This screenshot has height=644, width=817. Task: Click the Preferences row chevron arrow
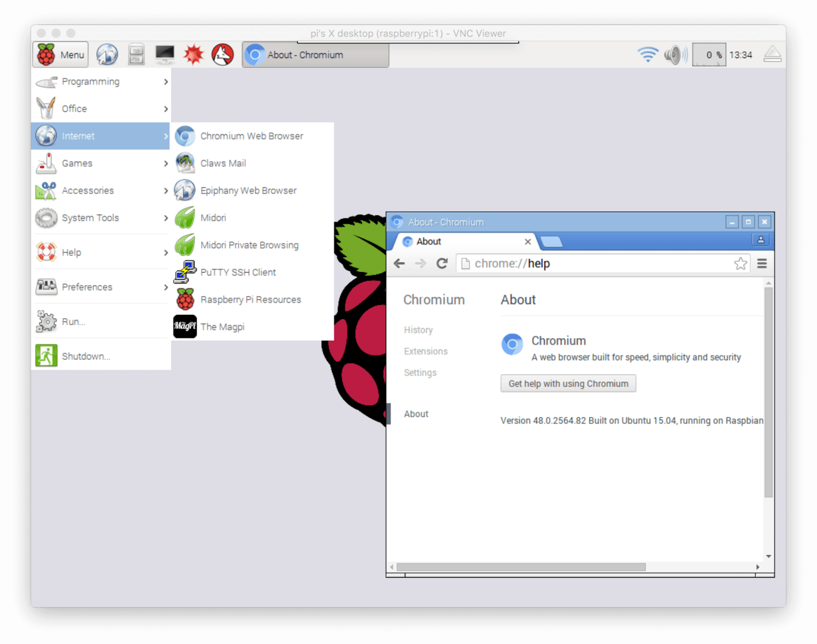165,287
